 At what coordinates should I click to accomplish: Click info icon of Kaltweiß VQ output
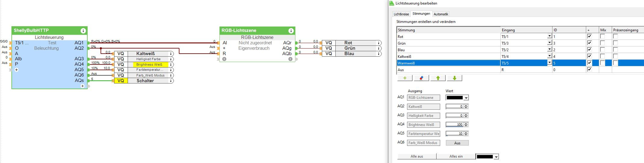(171, 54)
